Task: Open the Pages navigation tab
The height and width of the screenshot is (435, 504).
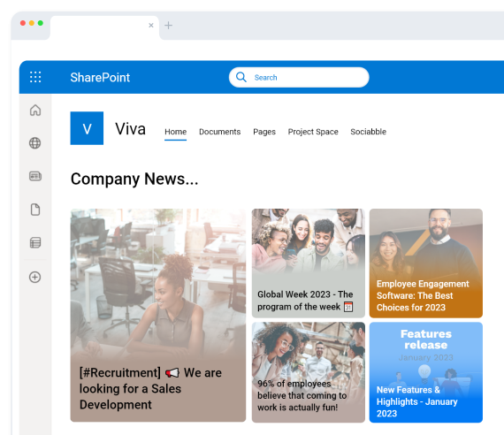Action: (x=264, y=132)
